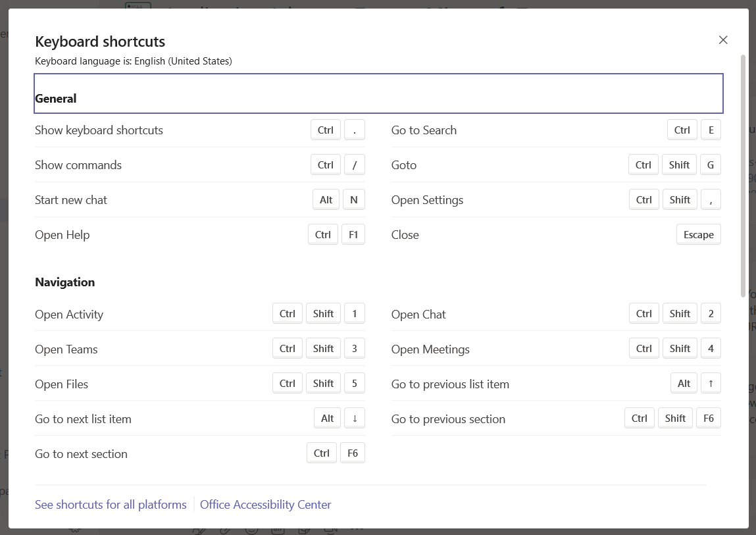Click the Escape key badge

coord(698,235)
